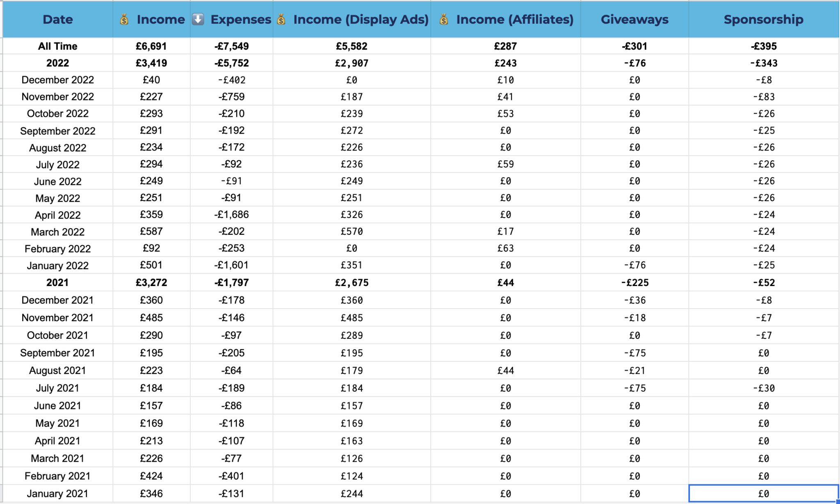This screenshot has height=504, width=840.
Task: Click the All Time row label
Action: point(57,46)
